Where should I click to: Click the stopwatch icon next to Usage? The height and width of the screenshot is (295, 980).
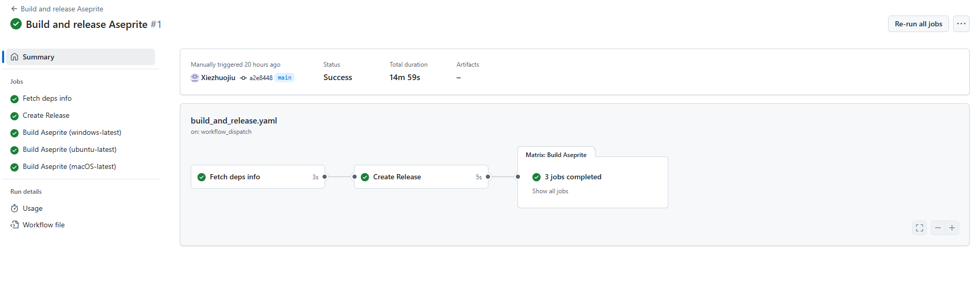click(14, 208)
